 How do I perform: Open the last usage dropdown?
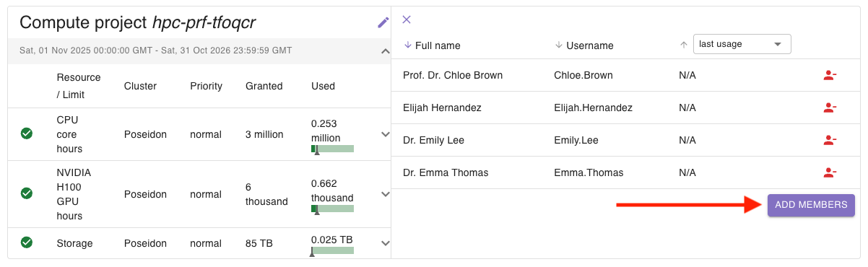(742, 44)
